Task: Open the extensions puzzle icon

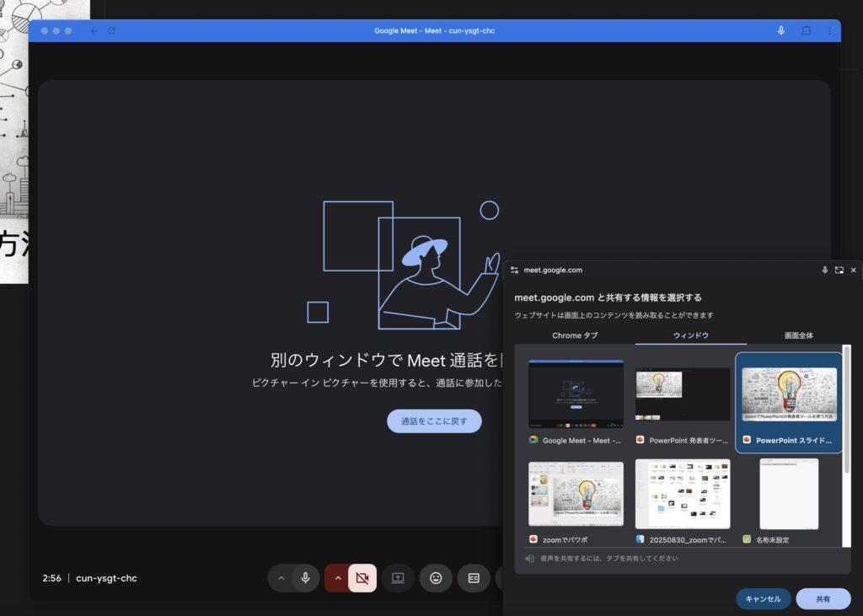Action: tap(806, 30)
